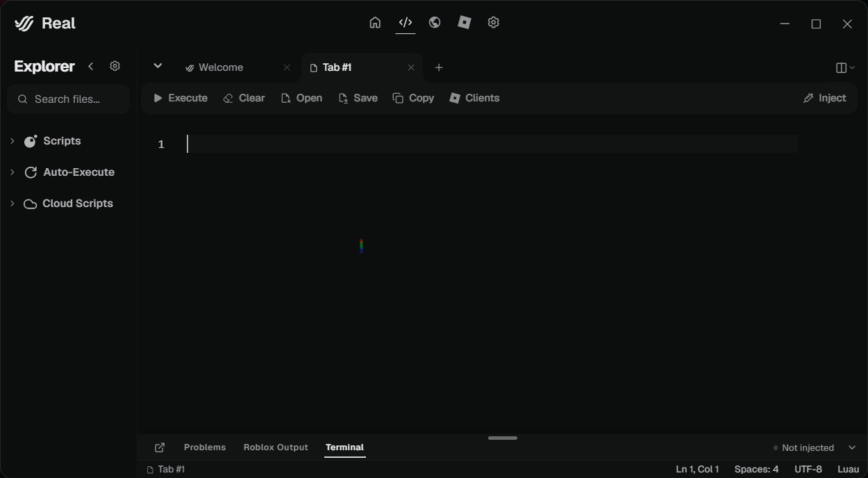868x478 pixels.
Task: Pop out the bottom panel icon
Action: coord(160,447)
